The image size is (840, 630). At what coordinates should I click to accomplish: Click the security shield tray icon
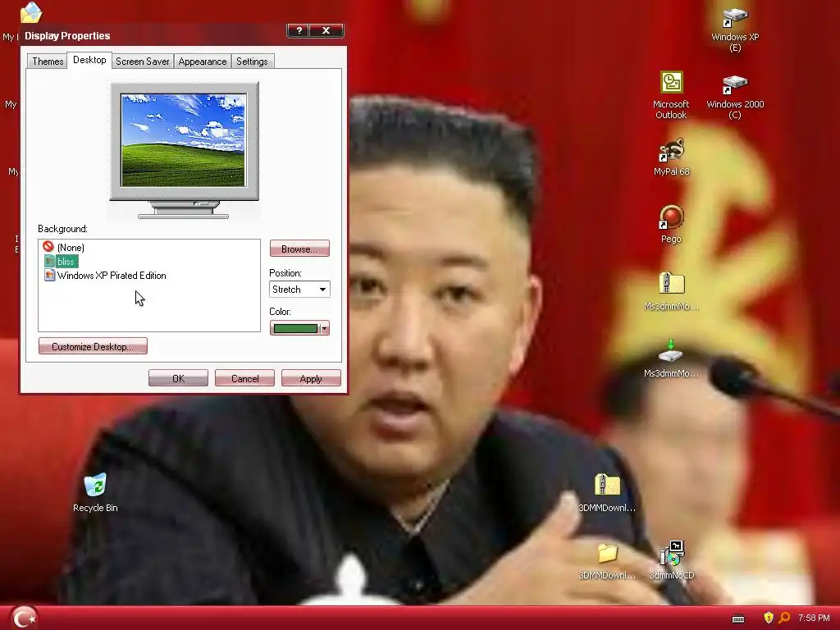[x=768, y=618]
